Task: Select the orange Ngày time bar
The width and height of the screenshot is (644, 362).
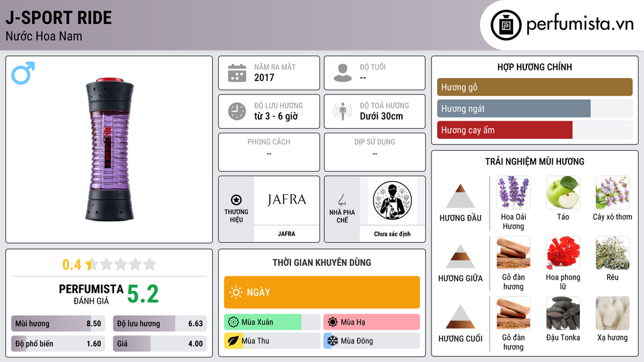Action: pyautogui.click(x=322, y=292)
